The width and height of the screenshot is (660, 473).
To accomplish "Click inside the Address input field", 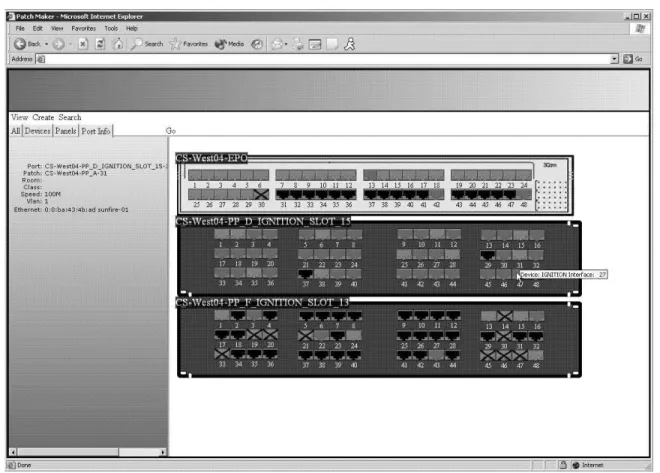I will coord(323,59).
